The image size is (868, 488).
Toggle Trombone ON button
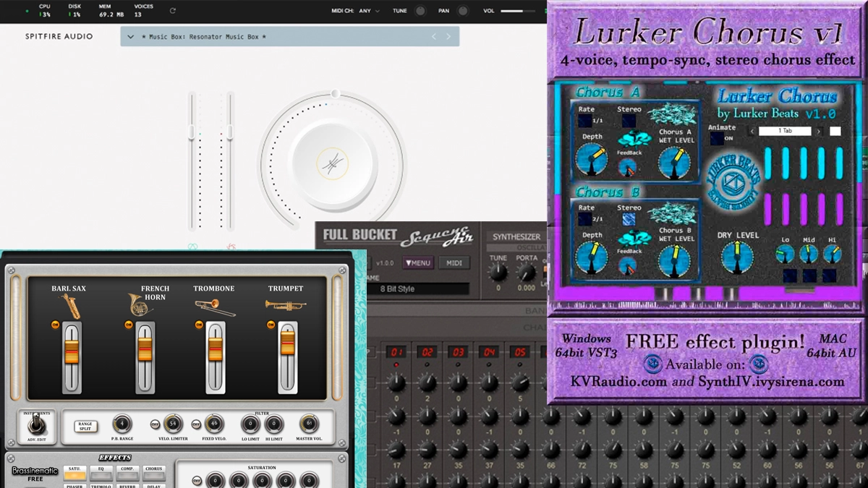click(199, 325)
